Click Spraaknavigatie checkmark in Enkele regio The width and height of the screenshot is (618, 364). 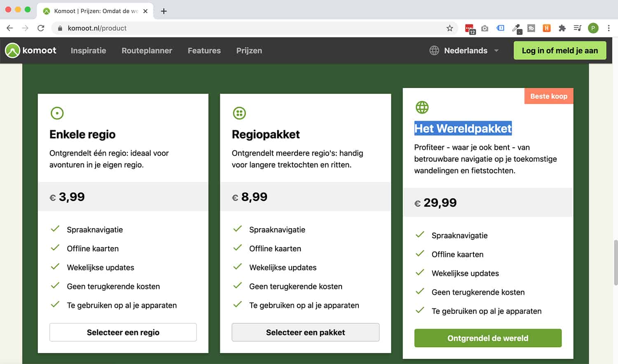pos(55,229)
